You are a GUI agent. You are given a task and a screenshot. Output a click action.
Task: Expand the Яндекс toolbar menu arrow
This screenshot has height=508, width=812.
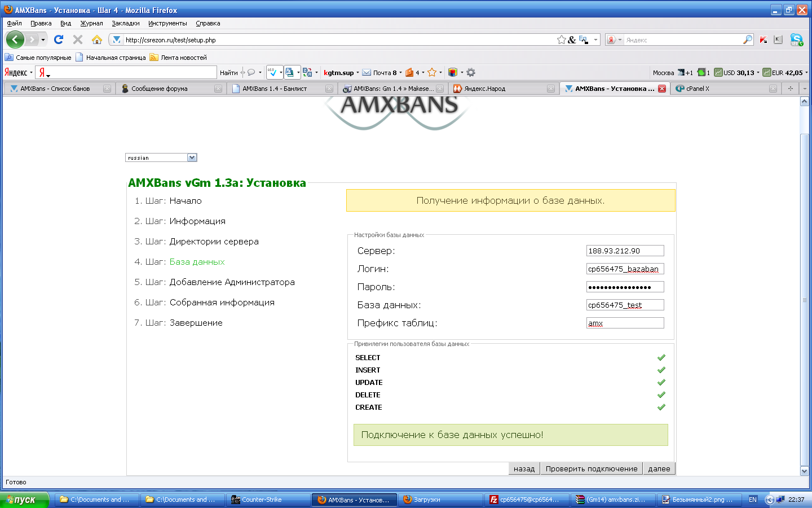(x=31, y=72)
